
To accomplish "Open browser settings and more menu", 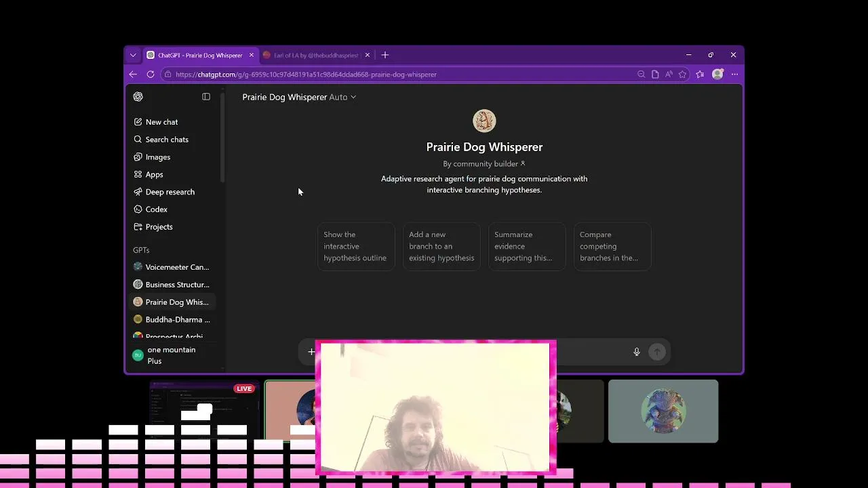I will click(x=734, y=75).
